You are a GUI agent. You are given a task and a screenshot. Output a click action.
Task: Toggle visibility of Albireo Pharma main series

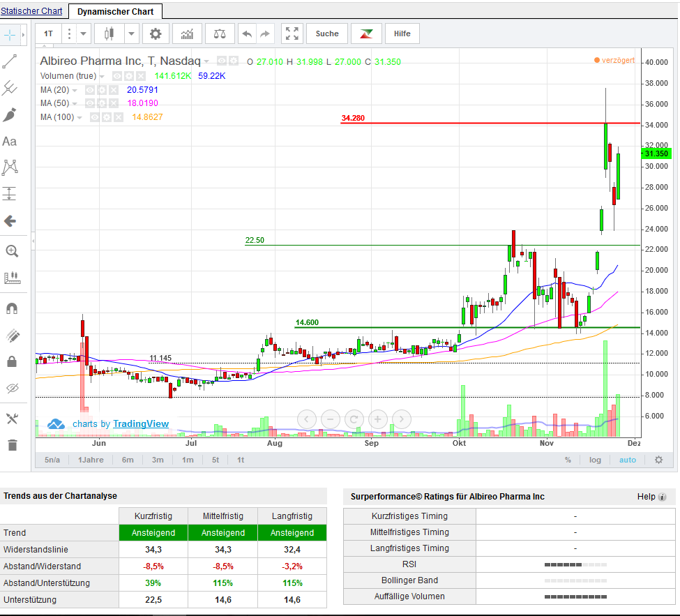222,61
